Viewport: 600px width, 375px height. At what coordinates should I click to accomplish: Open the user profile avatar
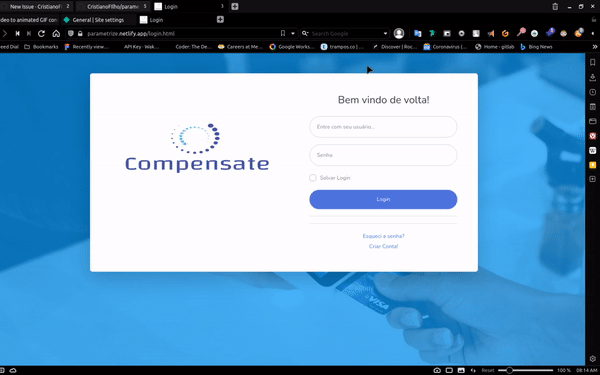pos(399,34)
